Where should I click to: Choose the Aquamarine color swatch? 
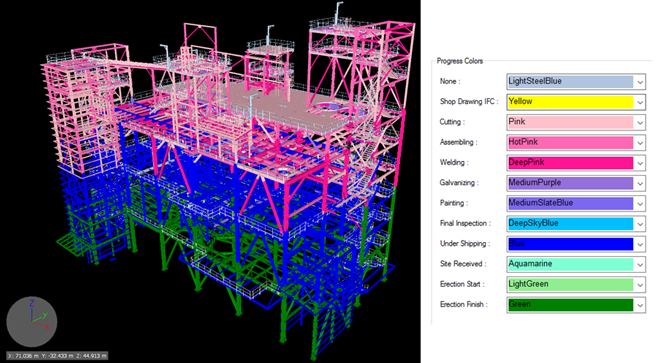[x=570, y=264]
